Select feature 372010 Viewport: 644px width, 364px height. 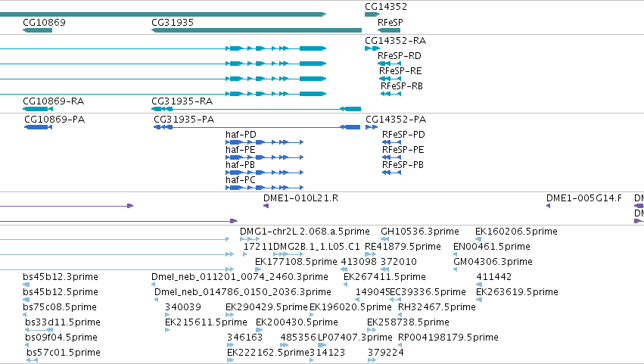coord(384,269)
